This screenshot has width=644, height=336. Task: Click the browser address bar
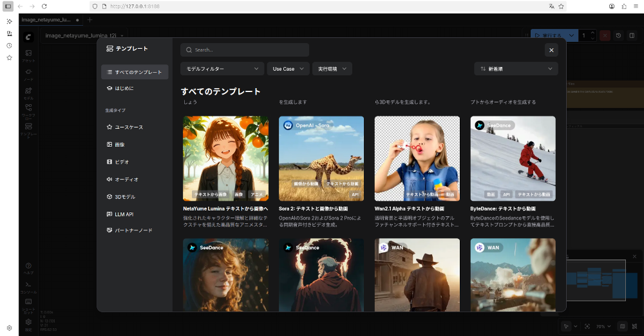coord(328,6)
